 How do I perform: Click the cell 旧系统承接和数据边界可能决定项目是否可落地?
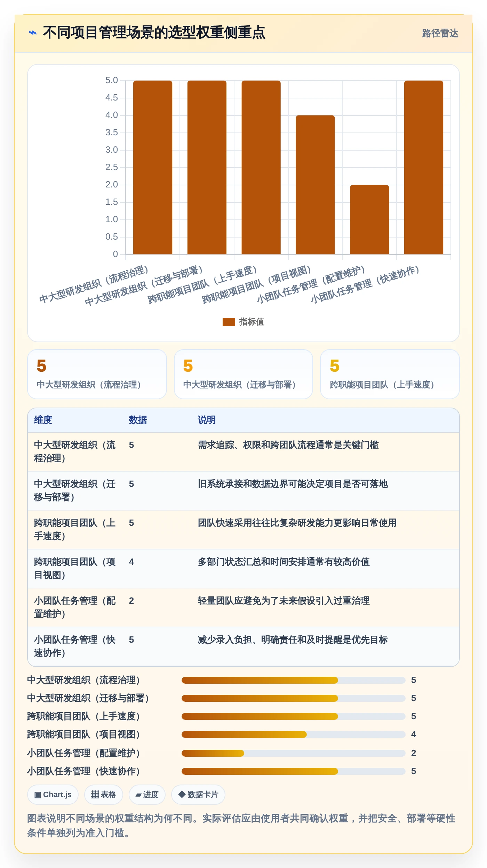pyautogui.click(x=293, y=484)
